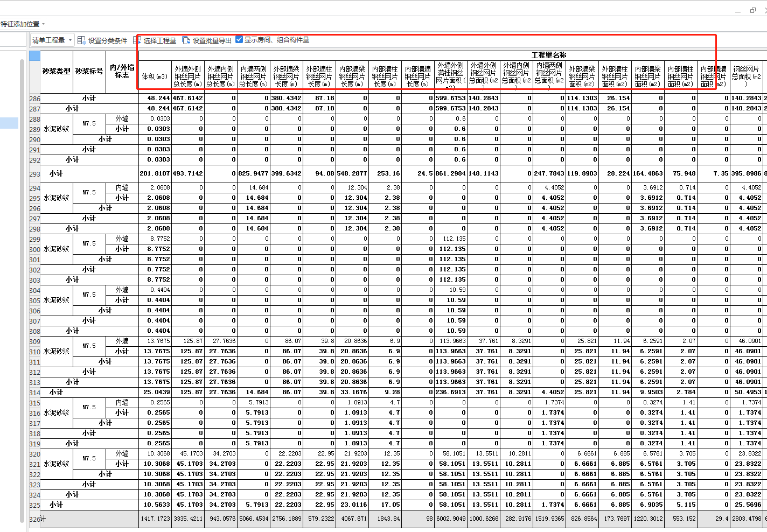This screenshot has height=532, width=767.
Task: Click the 设置分类条件 icon
Action: click(x=81, y=40)
